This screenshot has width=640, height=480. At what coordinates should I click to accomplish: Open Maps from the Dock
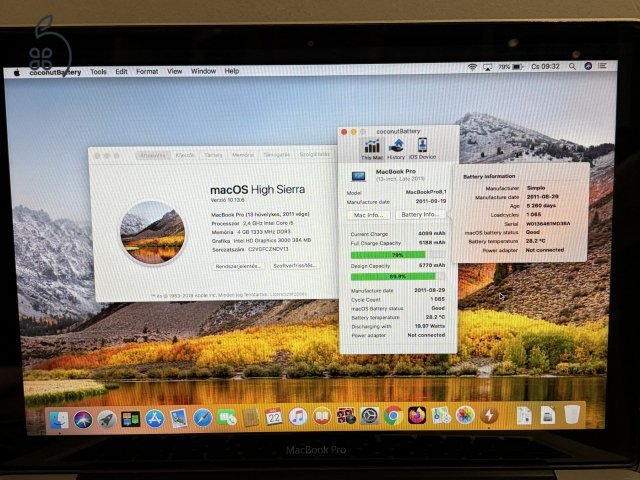tap(441, 416)
